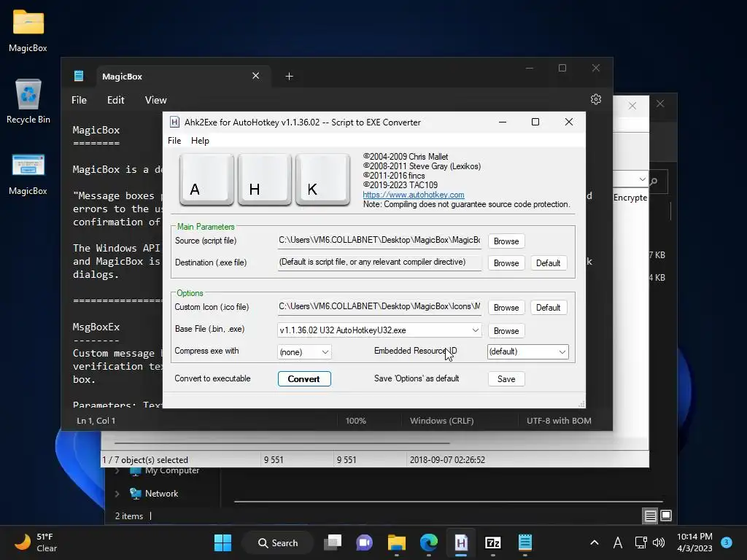This screenshot has height=560, width=747.
Task: Click the language input indicator A
Action: (x=618, y=542)
